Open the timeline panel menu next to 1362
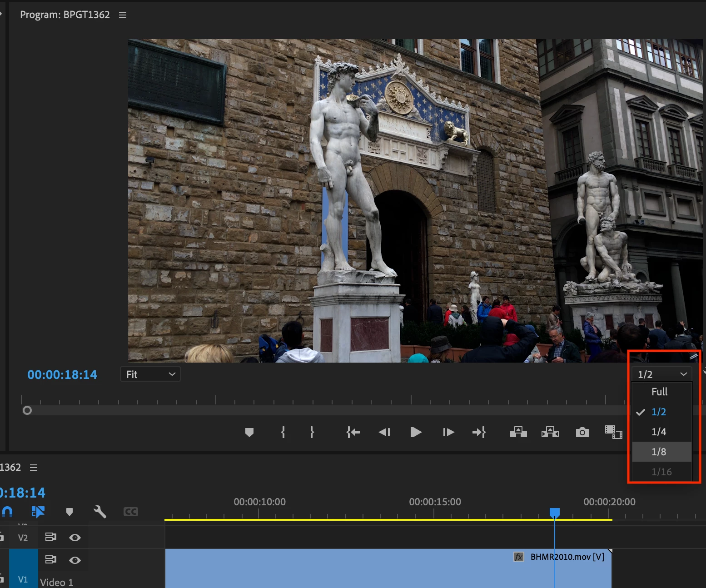This screenshot has width=706, height=588. tap(34, 468)
